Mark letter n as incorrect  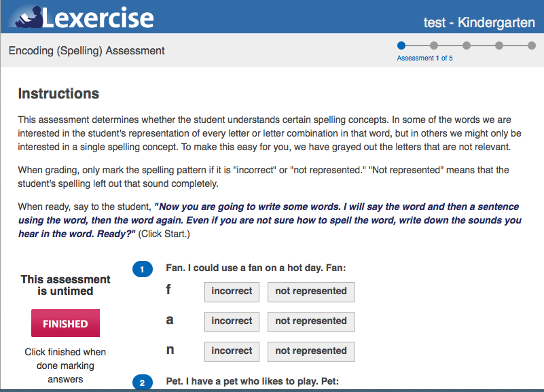coord(232,351)
